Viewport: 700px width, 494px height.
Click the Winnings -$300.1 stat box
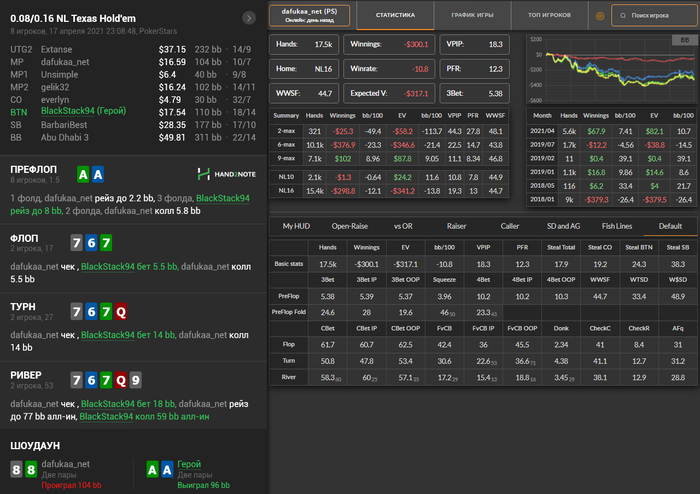[x=389, y=45]
